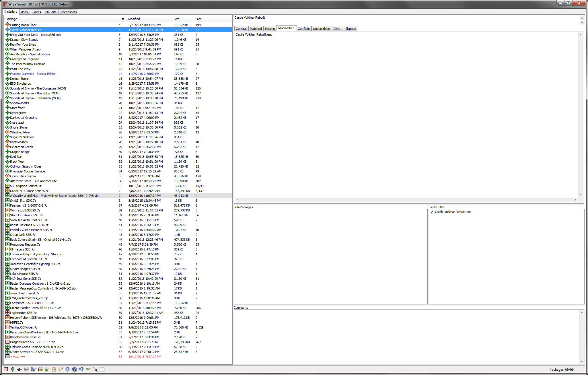Click the grey square icon beside ==Last==

click(7, 357)
